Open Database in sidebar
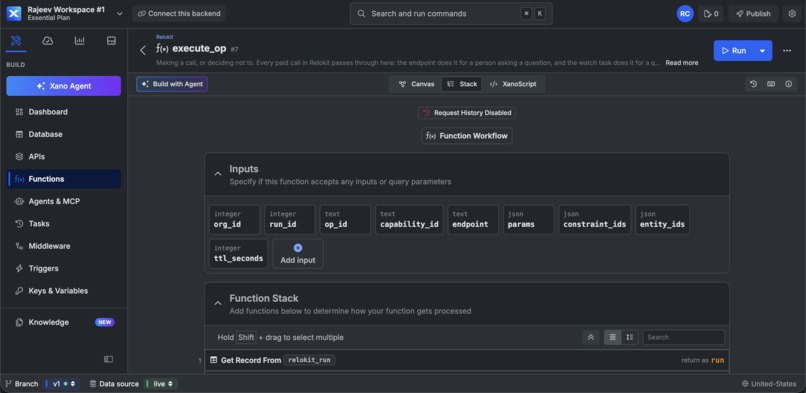 pos(64,134)
